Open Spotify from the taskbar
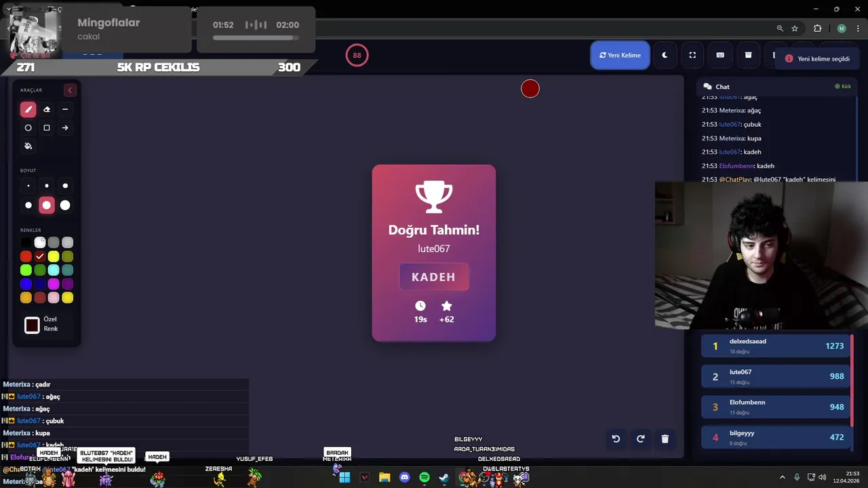Screen dimensions: 868x488 click(x=425, y=478)
